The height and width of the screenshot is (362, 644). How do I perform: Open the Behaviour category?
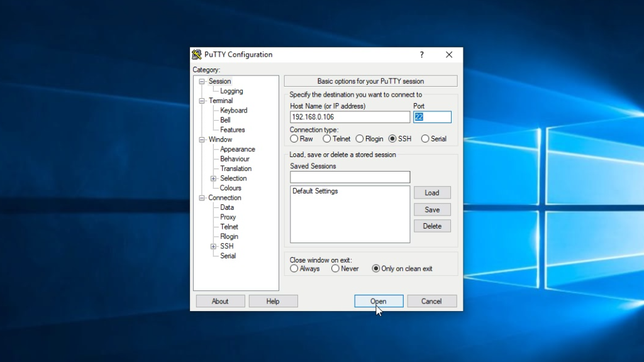tap(235, 159)
